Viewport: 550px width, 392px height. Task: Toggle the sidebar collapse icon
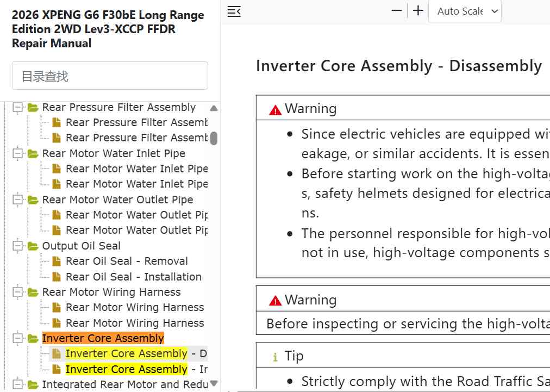point(234,11)
